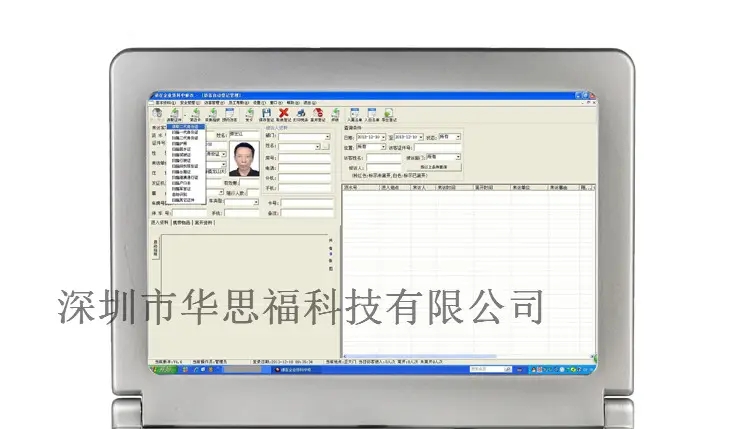Click the Telephone (电话) input field
The width and height of the screenshot is (750, 429).
pos(304,168)
